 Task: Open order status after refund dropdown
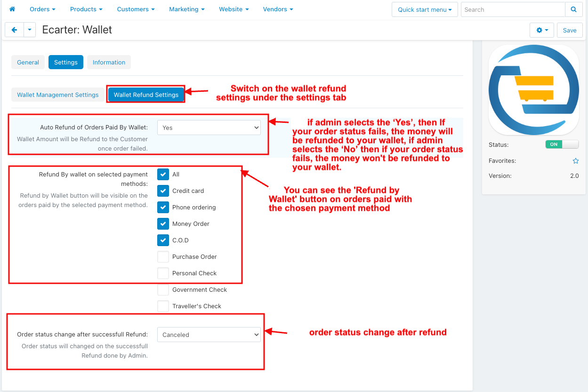[209, 335]
